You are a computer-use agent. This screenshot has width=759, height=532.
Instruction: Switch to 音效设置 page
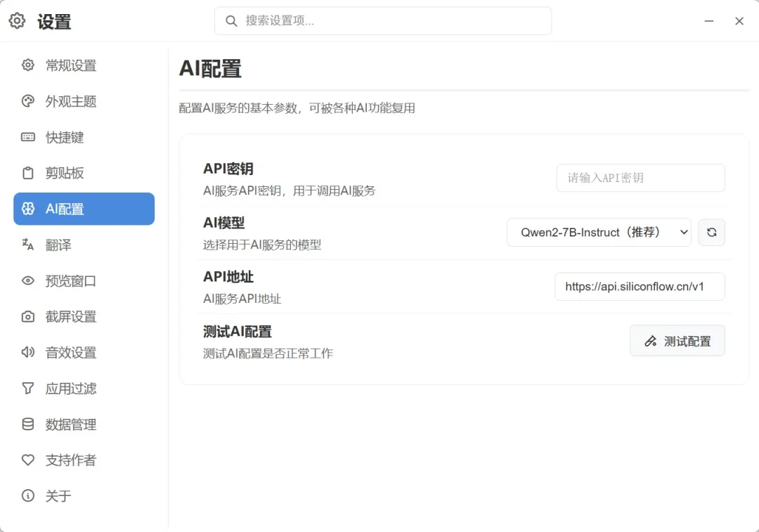pos(84,352)
